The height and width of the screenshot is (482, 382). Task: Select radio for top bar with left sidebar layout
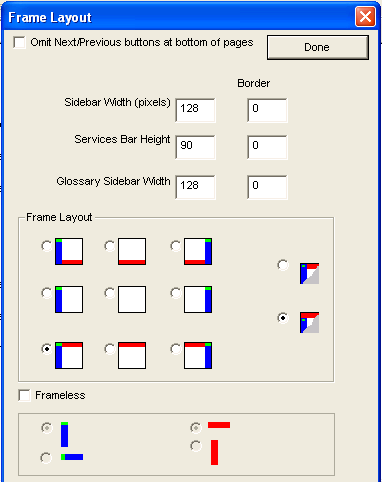[x=47, y=349]
